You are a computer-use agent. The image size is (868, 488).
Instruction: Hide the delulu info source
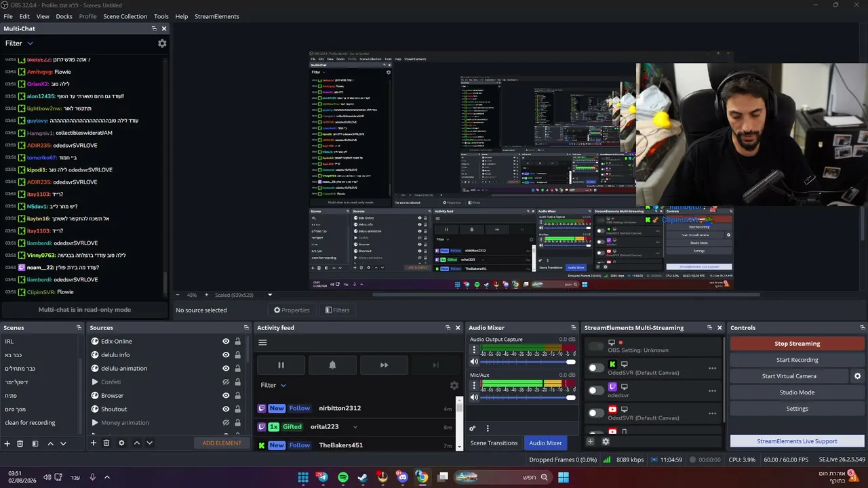click(226, 355)
